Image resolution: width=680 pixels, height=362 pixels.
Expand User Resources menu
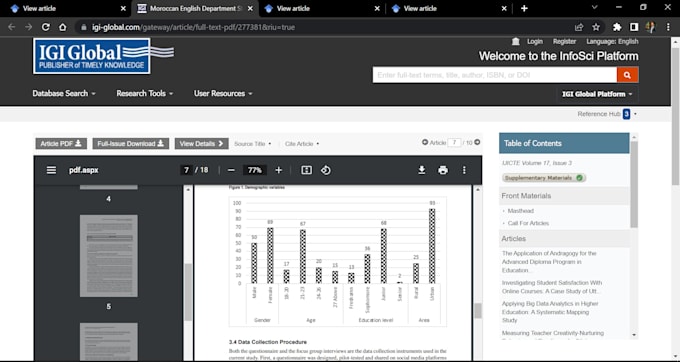[223, 93]
